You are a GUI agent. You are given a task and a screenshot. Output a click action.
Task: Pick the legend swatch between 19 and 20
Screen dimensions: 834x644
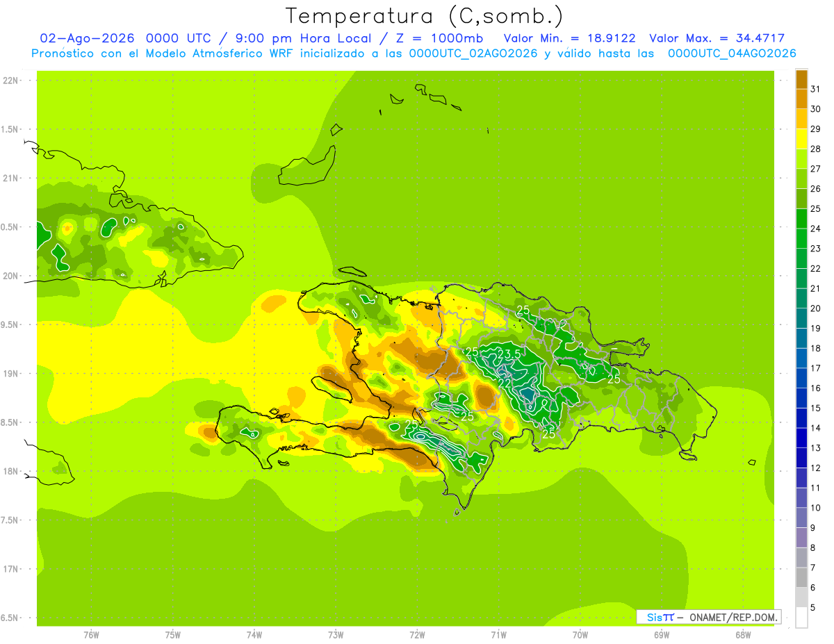pyautogui.click(x=801, y=318)
